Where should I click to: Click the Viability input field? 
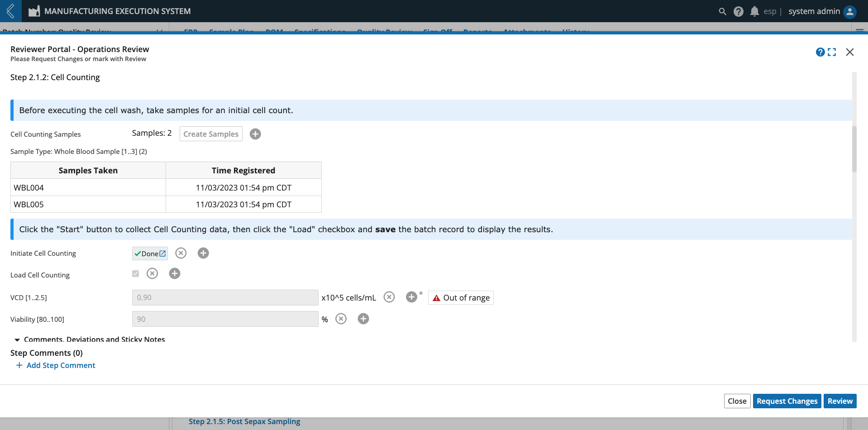(x=225, y=319)
